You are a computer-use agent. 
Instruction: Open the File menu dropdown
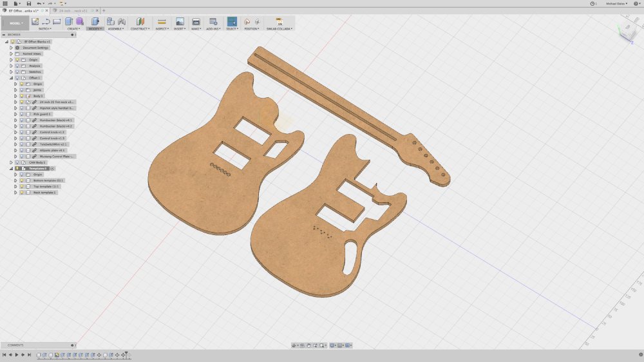click(17, 3)
